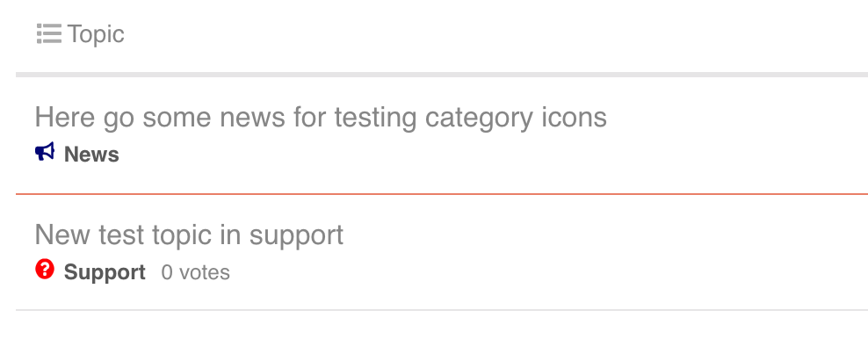
Task: Click the word "support" ending the second topic title
Action: tap(296, 237)
